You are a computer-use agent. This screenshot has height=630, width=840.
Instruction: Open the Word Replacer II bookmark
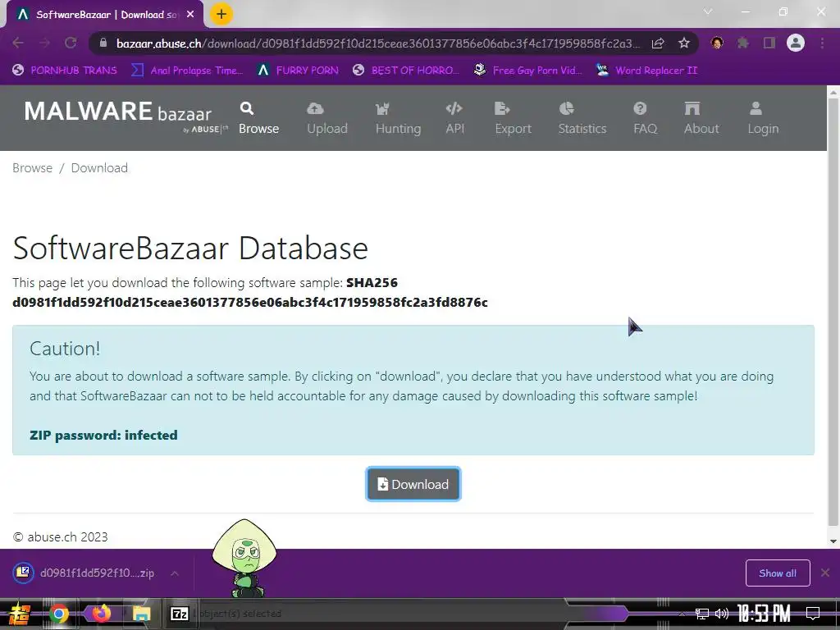[x=647, y=71]
